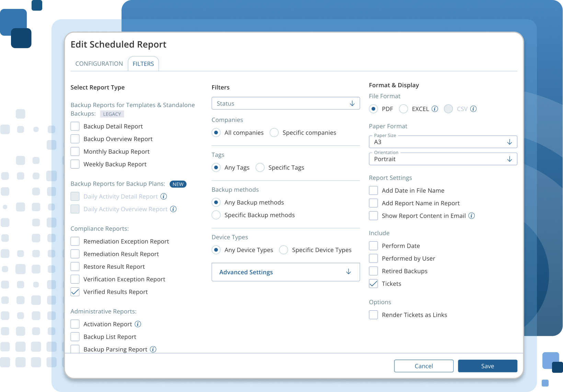563x392 pixels.
Task: Click info icon for Daily Activity Detail Report
Action: click(x=164, y=196)
